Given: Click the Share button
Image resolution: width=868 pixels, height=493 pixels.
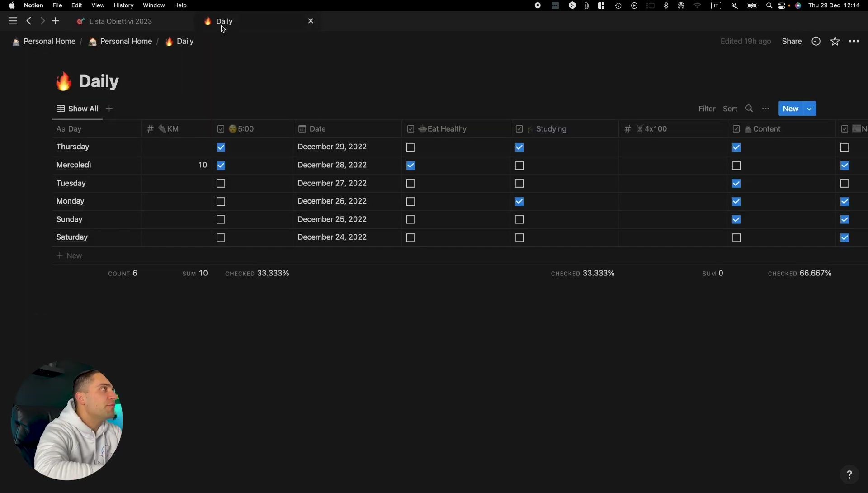Looking at the screenshot, I should [x=792, y=41].
